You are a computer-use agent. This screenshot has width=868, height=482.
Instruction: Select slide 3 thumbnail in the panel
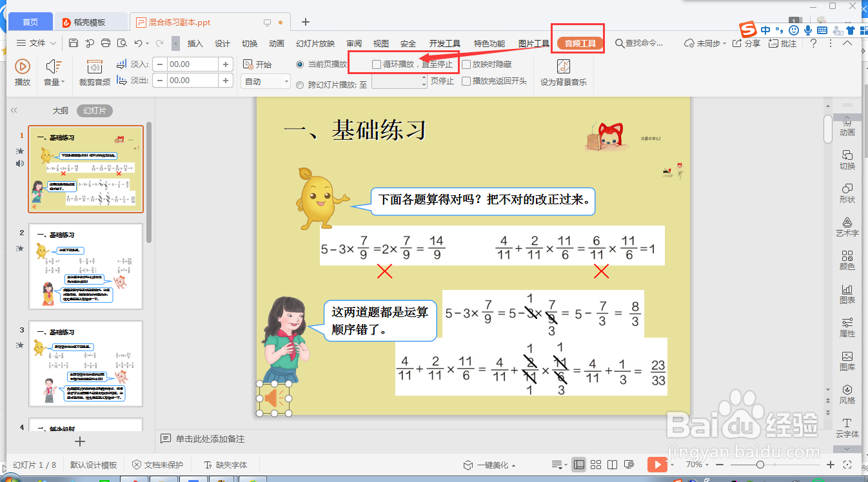click(86, 363)
